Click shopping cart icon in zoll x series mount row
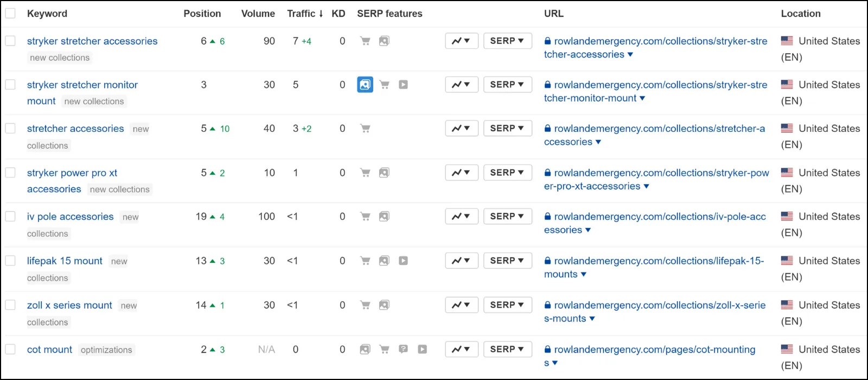This screenshot has width=868, height=380. click(365, 305)
